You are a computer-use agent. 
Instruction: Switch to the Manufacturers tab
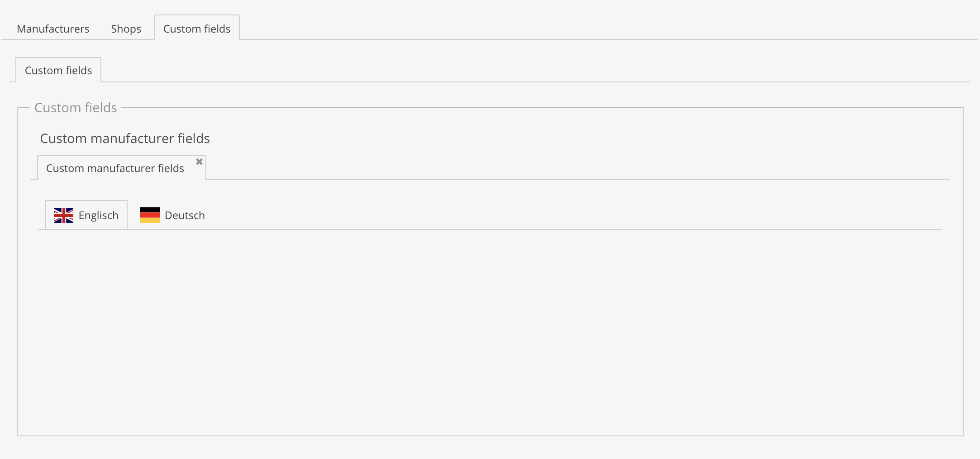(x=53, y=29)
